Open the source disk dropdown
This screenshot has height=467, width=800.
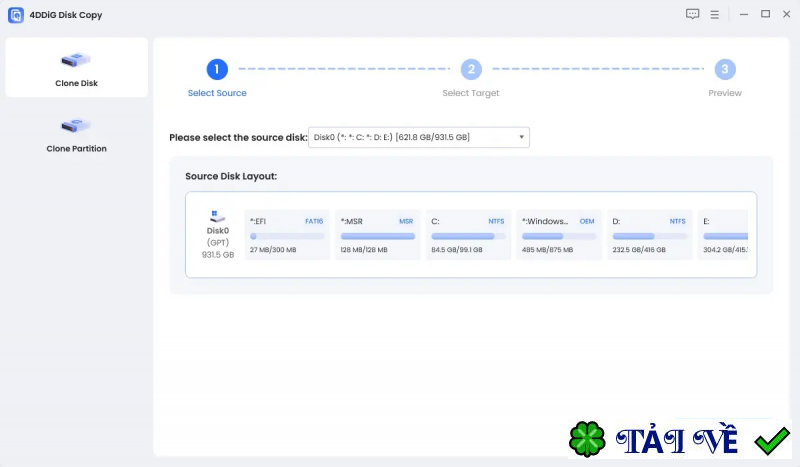click(419, 137)
